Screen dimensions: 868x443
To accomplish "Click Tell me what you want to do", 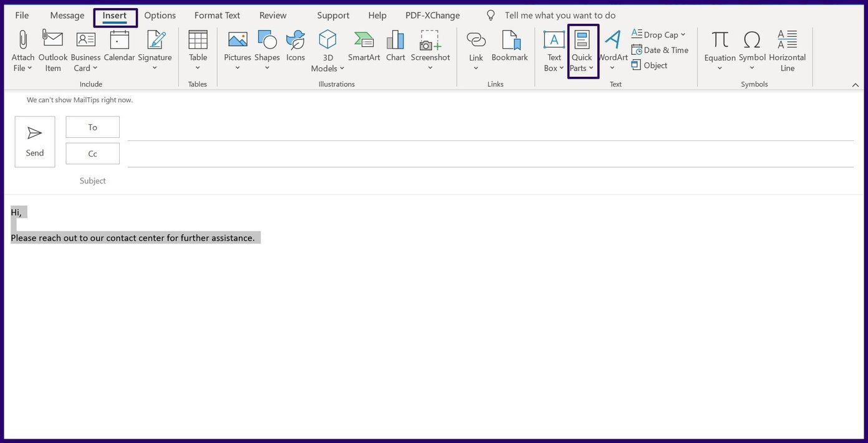I will coord(560,15).
